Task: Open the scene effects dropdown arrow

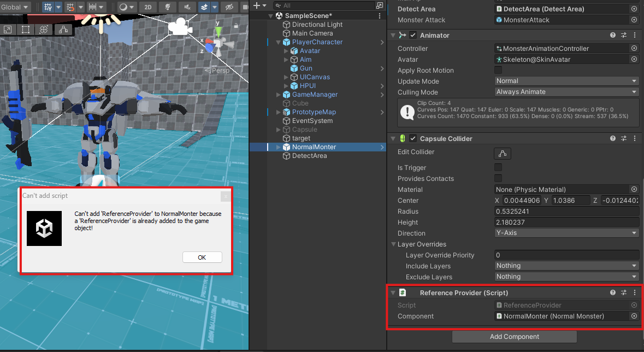Action: click(214, 7)
